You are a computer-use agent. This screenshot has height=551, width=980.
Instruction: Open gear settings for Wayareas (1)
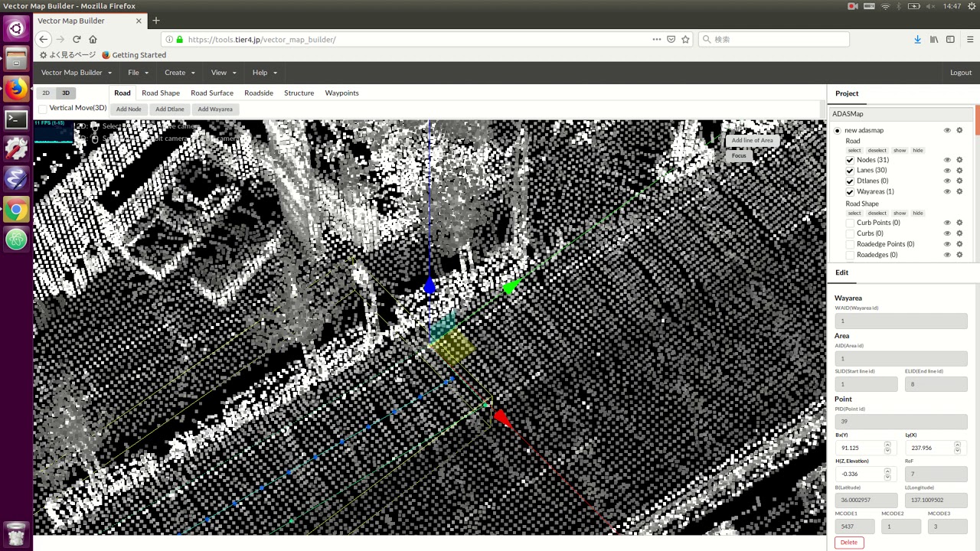pos(959,191)
